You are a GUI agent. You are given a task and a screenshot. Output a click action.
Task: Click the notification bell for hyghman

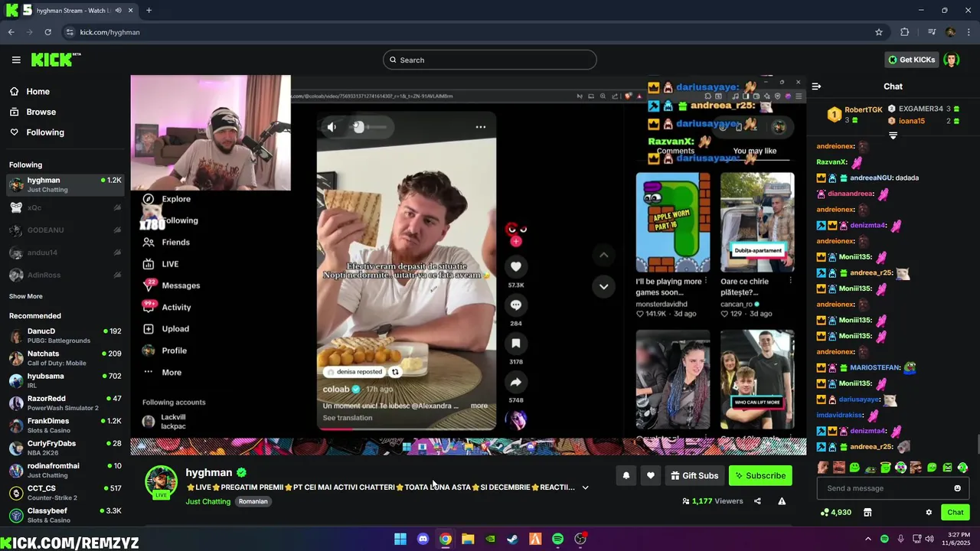pos(626,475)
